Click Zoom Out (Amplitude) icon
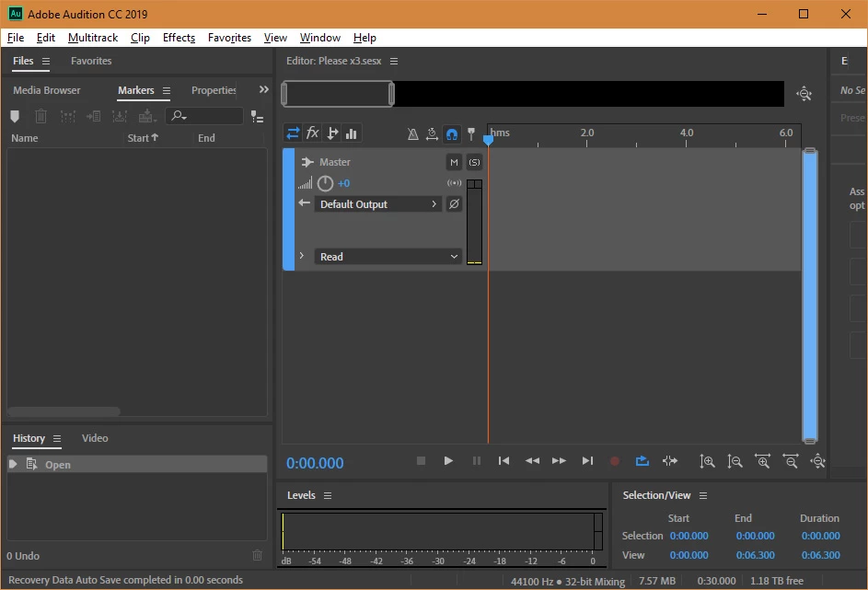Viewport: 868px width, 590px height. click(x=735, y=461)
